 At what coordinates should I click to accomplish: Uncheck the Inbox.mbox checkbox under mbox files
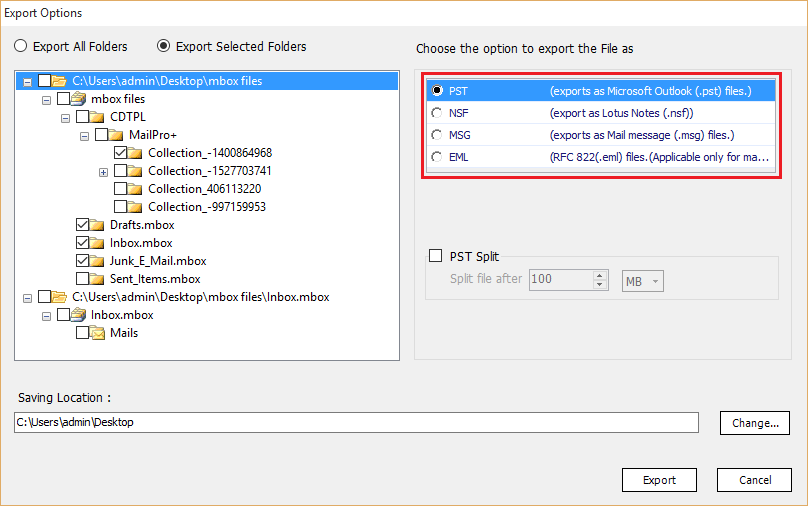tap(82, 243)
